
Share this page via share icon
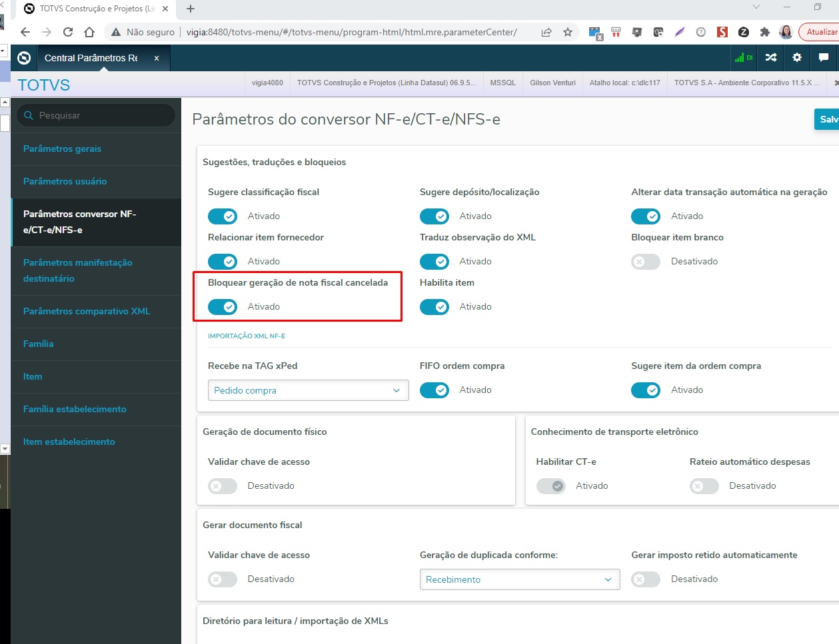[546, 32]
